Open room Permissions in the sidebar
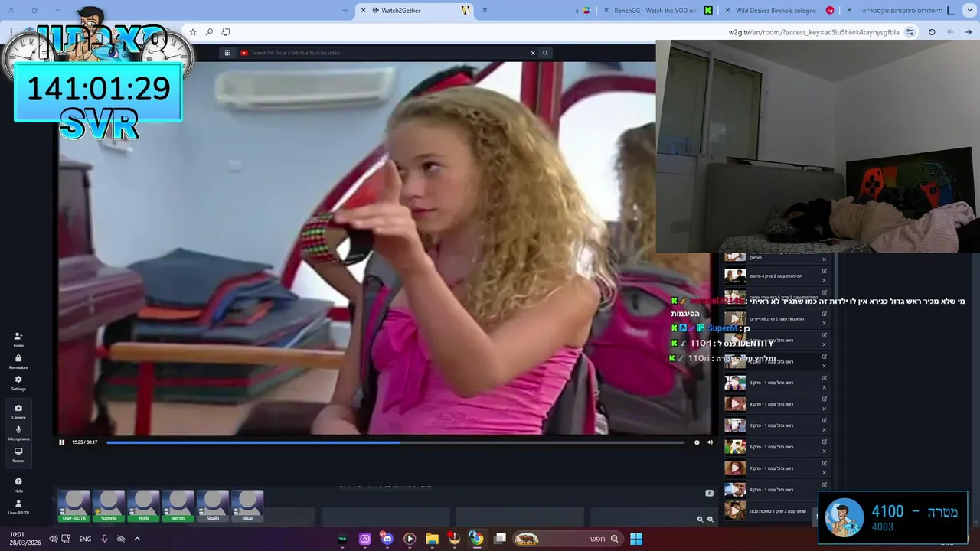 pos(18,361)
